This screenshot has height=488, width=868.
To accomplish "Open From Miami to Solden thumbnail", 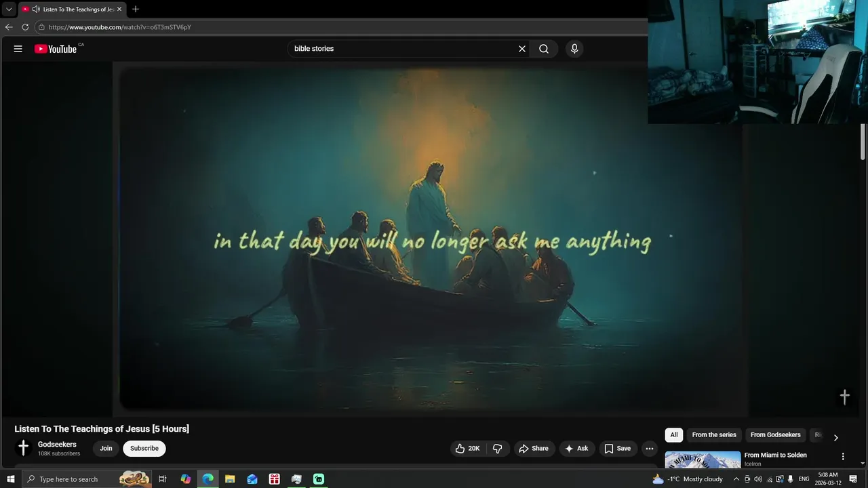I will pos(703,460).
